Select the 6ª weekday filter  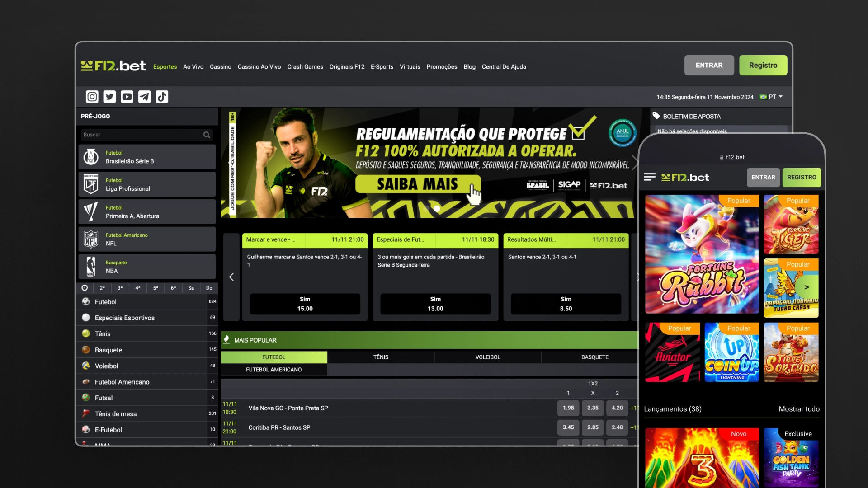[x=173, y=288]
